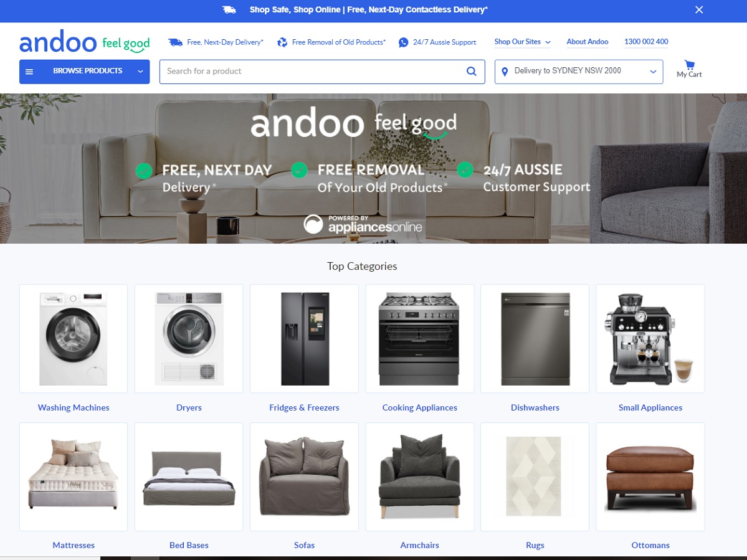Close the top promo banner
747x560 pixels.
699,9
